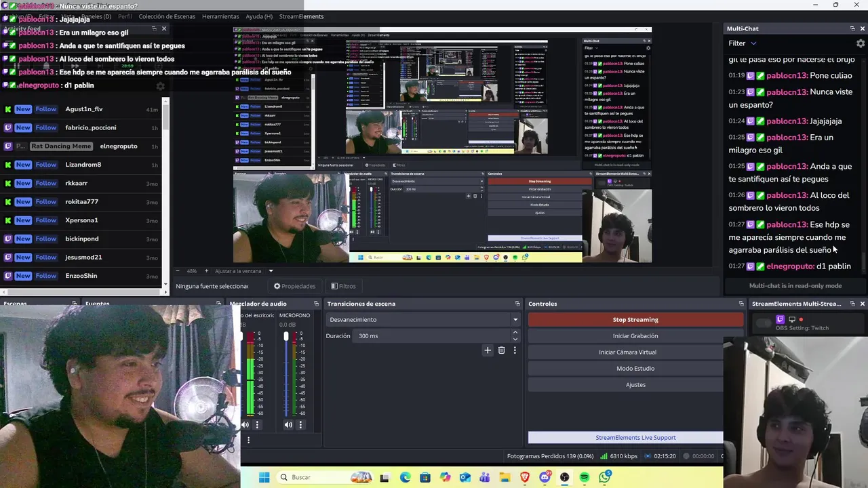Screen dimensions: 868x488
Task: Decrease transition duration with down arrow
Action: 515,339
